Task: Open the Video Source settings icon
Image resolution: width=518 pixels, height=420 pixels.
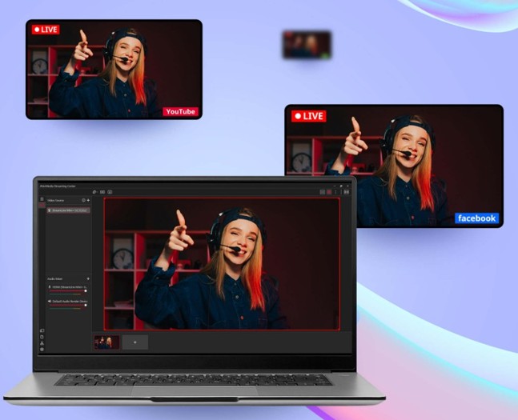Action: point(82,200)
